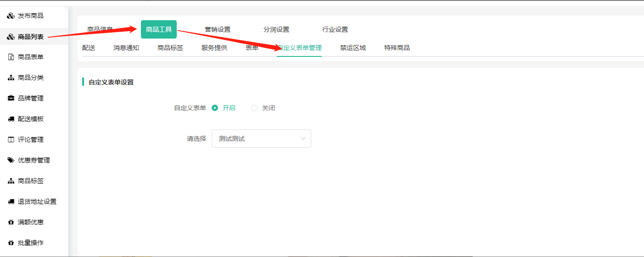The width and height of the screenshot is (644, 257).
Task: Click the 优惠券管理 tag icon
Action: coord(11,161)
